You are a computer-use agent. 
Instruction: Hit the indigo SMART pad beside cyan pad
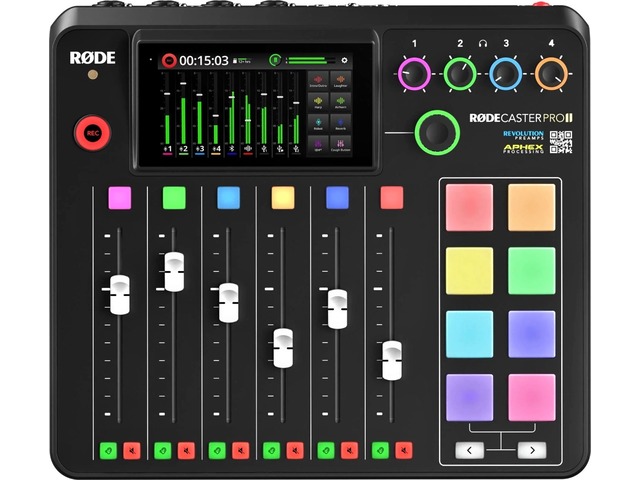pos(531,334)
